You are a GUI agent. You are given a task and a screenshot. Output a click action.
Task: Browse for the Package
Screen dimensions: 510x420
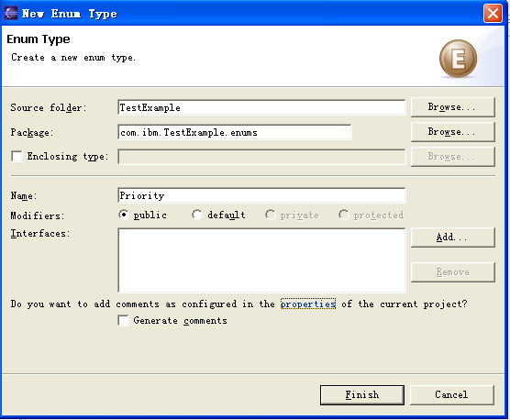click(x=453, y=132)
